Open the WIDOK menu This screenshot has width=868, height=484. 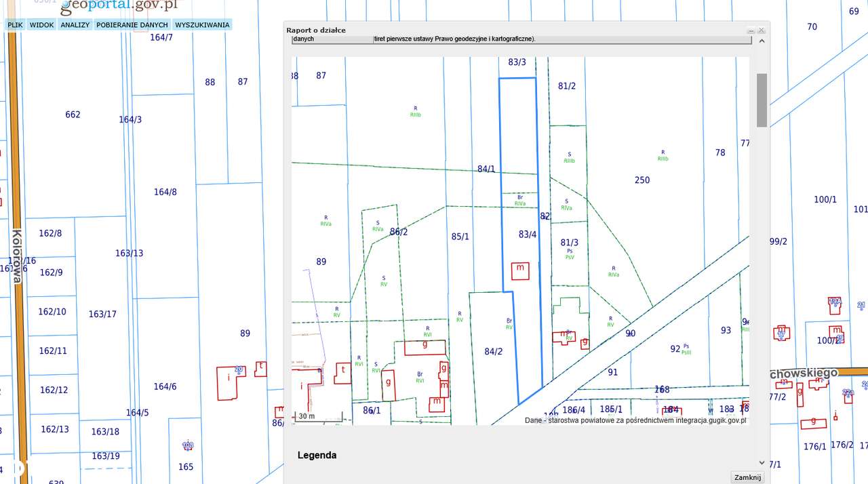(41, 25)
